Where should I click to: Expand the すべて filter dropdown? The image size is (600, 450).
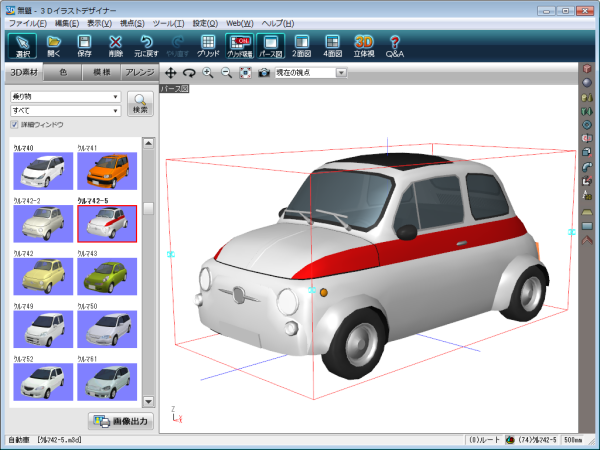coord(117,111)
